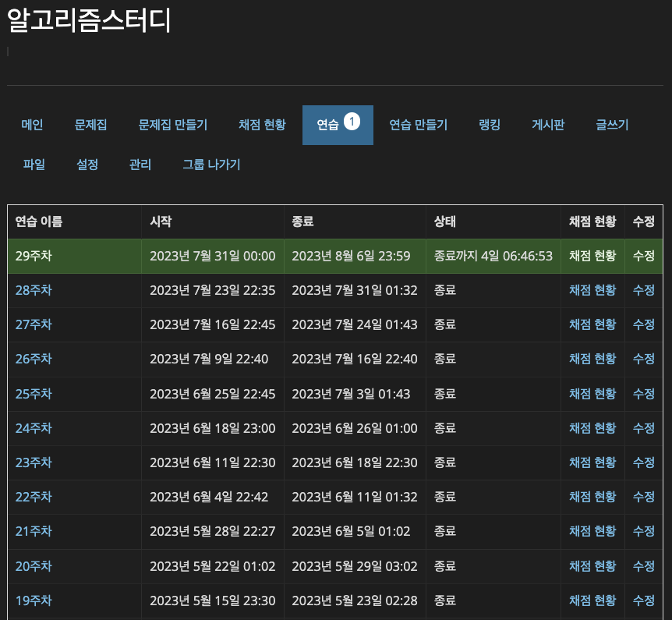Open the 24주차 practice
The image size is (672, 620).
[34, 428]
